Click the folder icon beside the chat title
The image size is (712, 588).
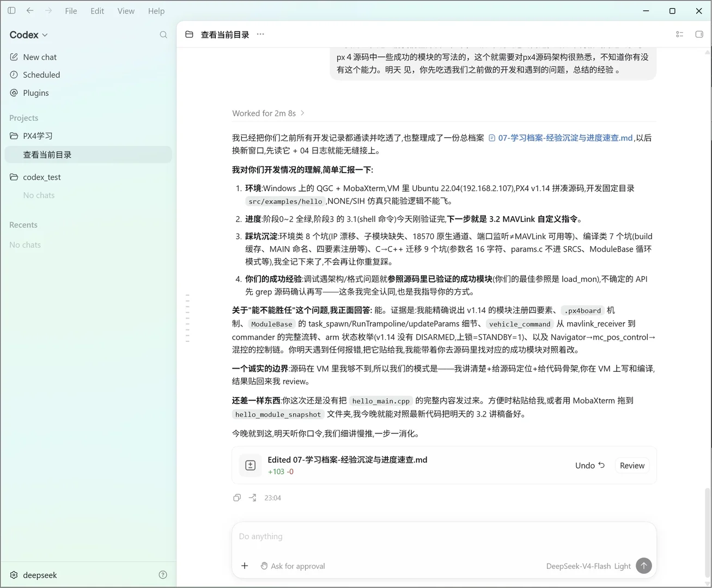coord(189,34)
